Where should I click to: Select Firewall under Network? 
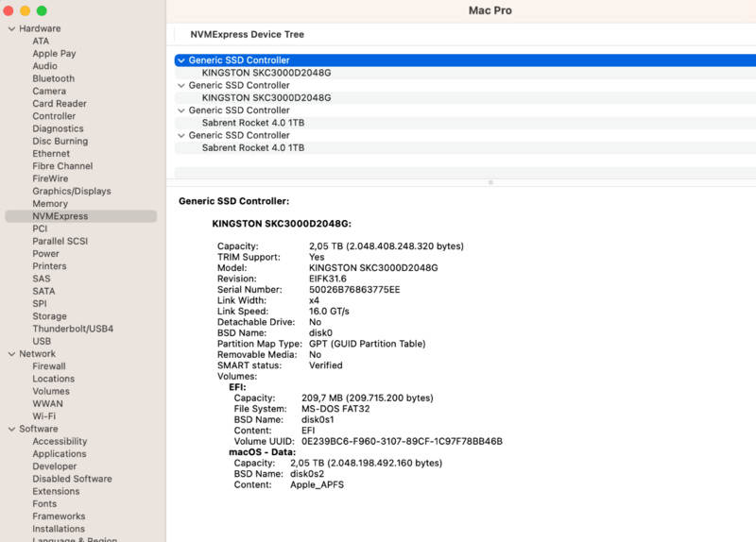coord(49,366)
